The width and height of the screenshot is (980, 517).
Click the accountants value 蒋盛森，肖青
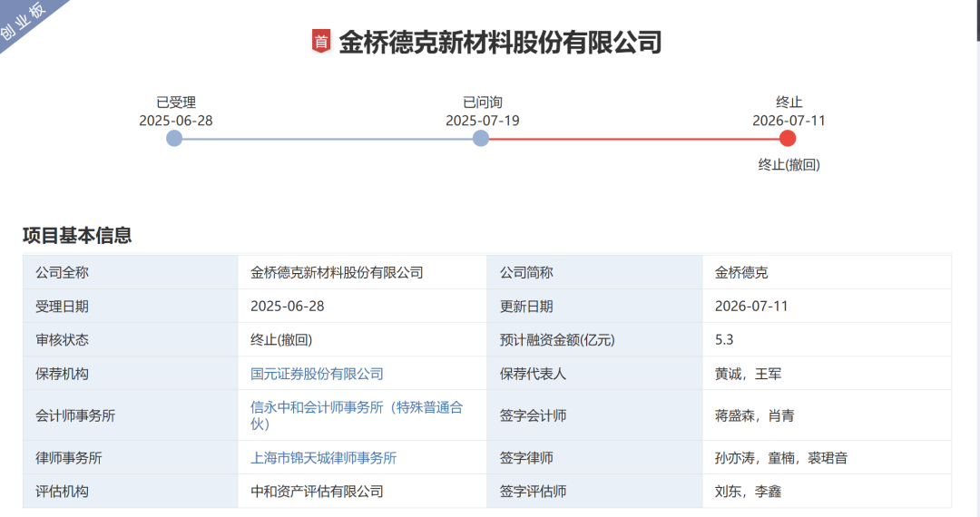(x=754, y=415)
